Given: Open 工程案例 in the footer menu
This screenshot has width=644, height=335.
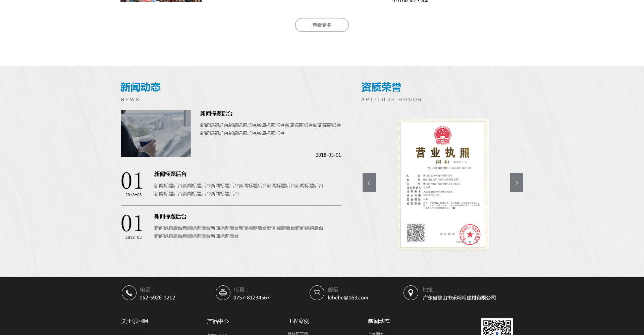Looking at the screenshot, I should 298,321.
